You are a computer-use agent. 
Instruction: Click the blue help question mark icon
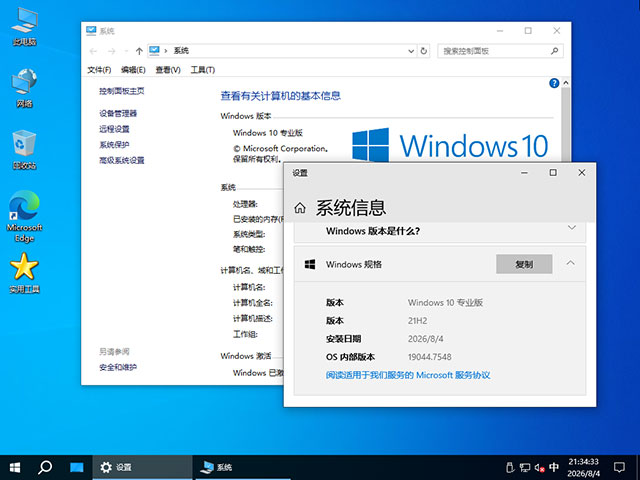554,83
